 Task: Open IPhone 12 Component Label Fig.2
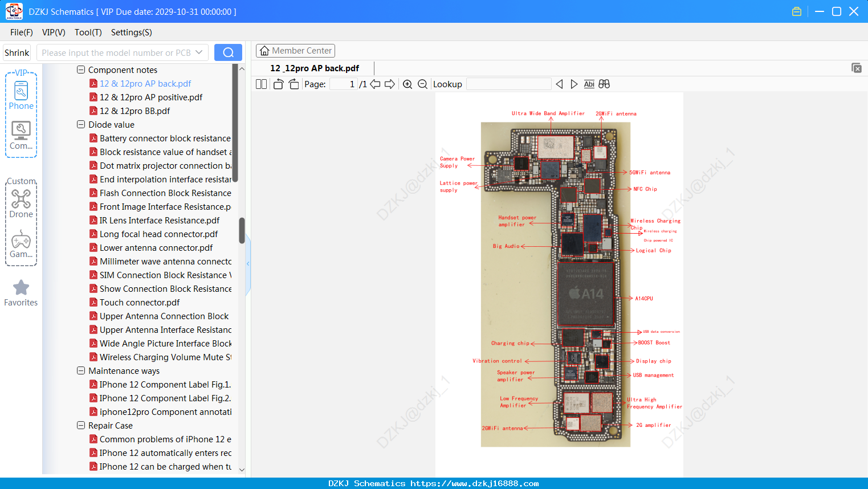pyautogui.click(x=165, y=398)
